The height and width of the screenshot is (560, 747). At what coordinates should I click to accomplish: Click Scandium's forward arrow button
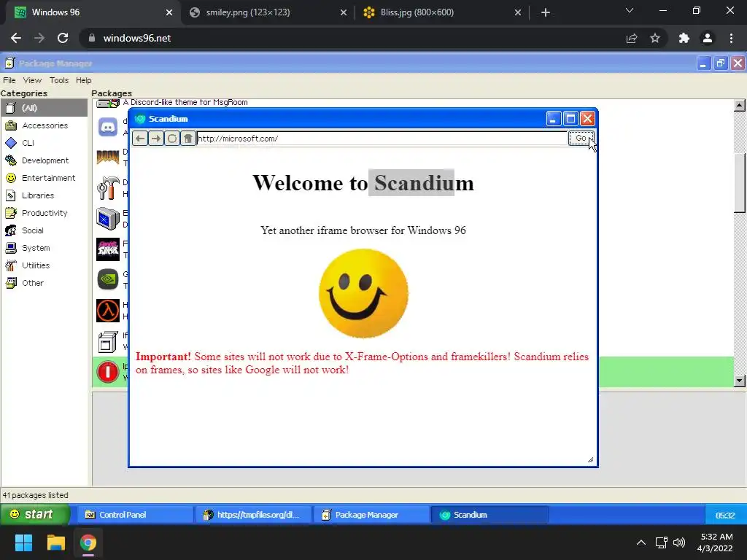(x=156, y=139)
